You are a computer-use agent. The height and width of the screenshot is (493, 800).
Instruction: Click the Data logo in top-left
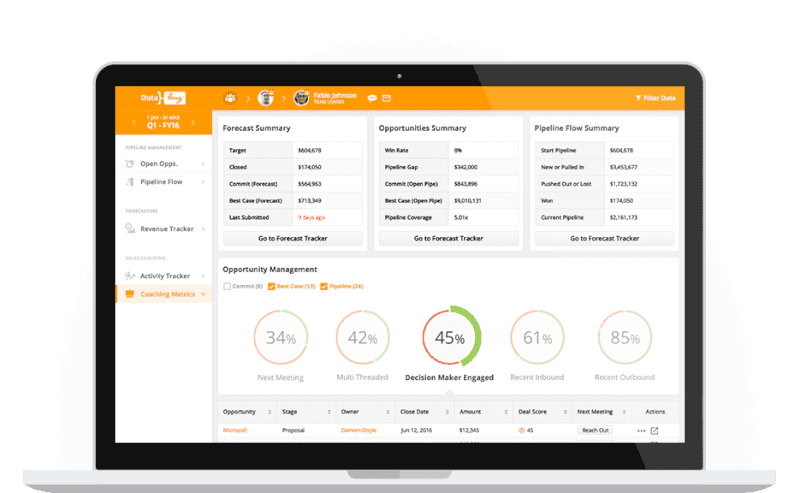tap(163, 98)
